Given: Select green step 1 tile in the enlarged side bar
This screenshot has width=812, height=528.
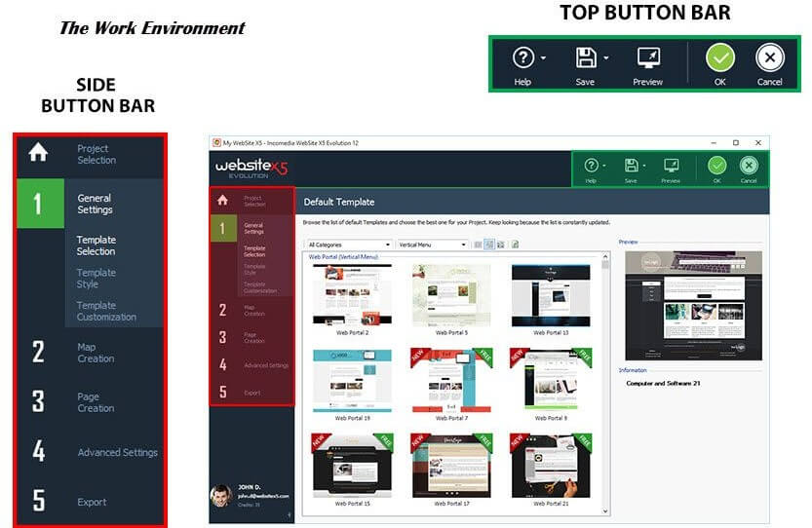Looking at the screenshot, I should pos(40,204).
